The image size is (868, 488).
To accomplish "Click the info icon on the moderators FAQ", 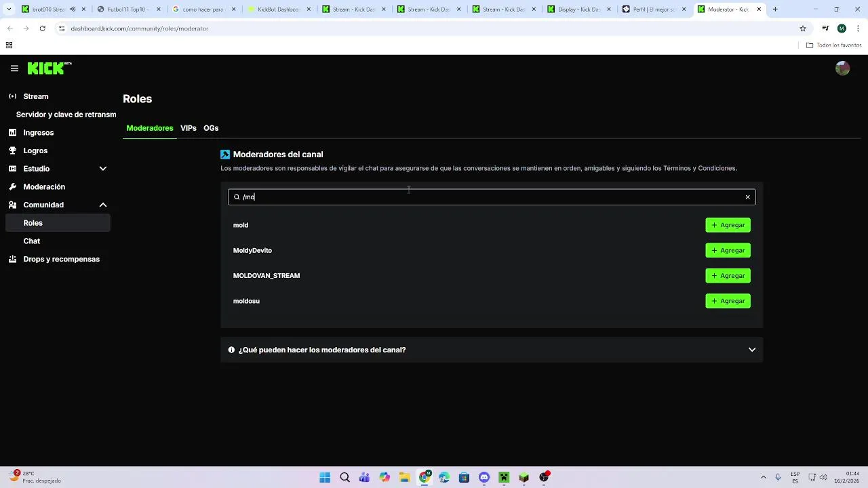I will tap(231, 350).
